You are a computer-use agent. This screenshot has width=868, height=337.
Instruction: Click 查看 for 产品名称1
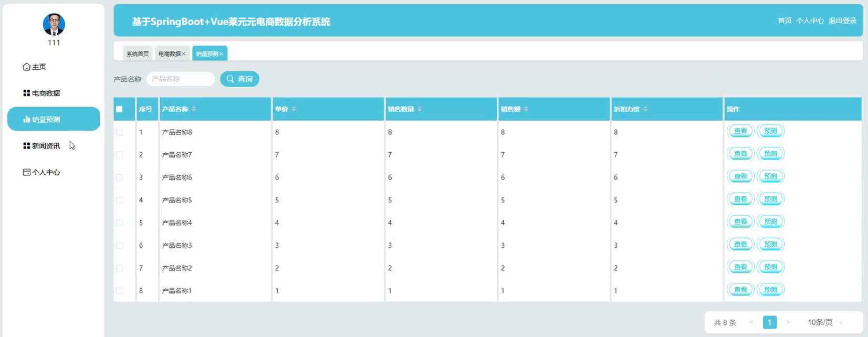coord(740,289)
